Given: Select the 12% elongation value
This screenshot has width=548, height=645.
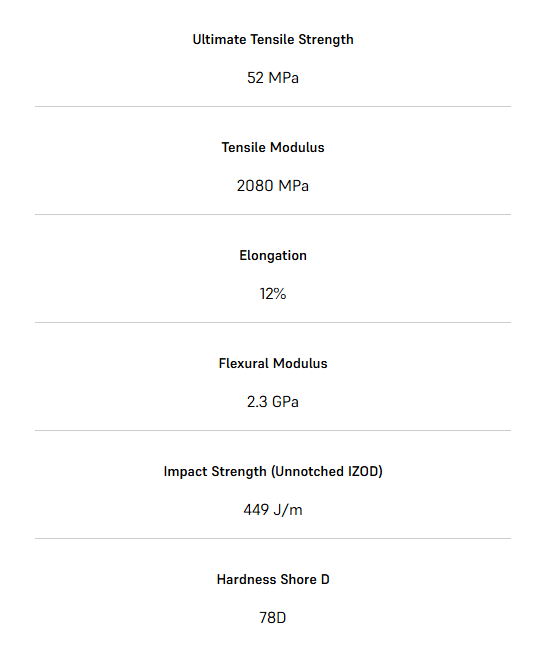Looking at the screenshot, I should tap(273, 294).
